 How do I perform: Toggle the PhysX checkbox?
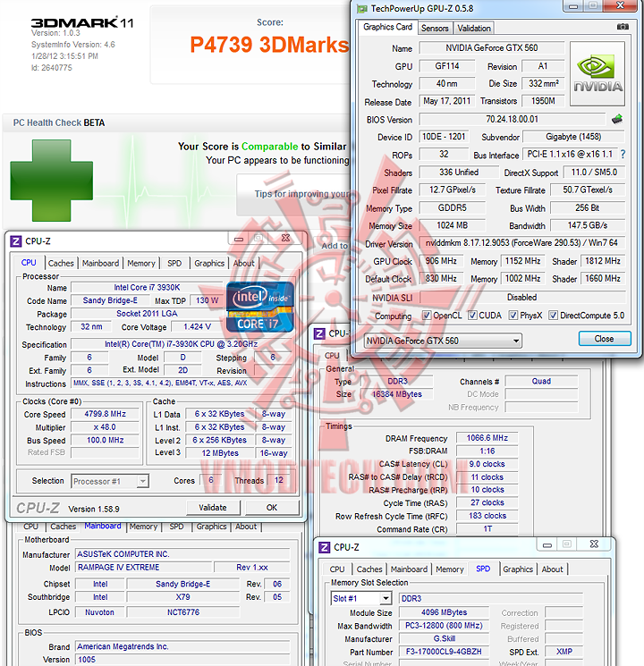tap(513, 316)
